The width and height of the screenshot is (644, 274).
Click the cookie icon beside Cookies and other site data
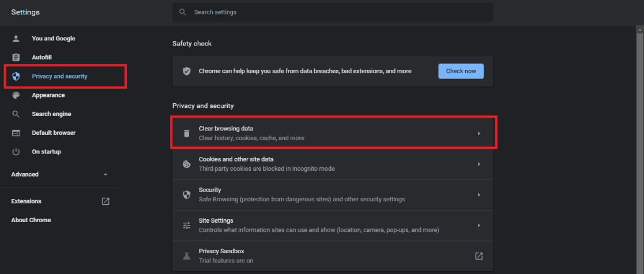186,164
